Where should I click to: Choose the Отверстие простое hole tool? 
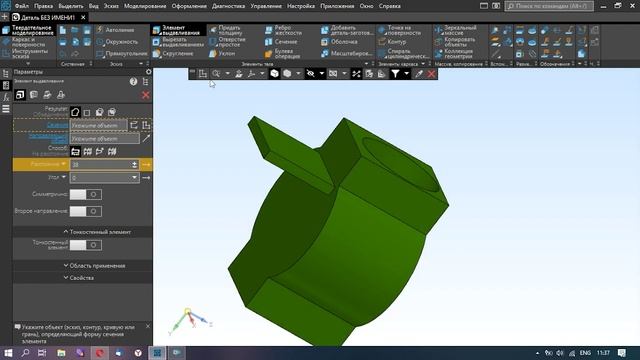(227, 42)
